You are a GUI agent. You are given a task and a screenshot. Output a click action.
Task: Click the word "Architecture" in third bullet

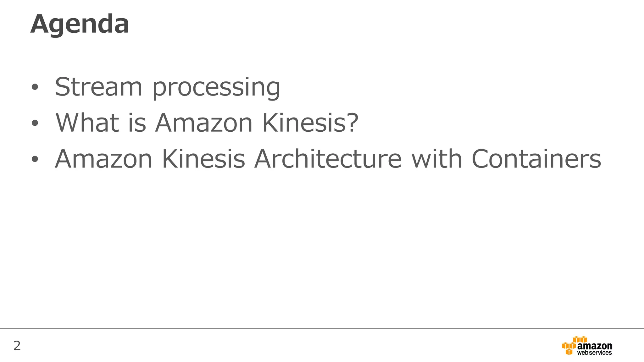[328, 159]
